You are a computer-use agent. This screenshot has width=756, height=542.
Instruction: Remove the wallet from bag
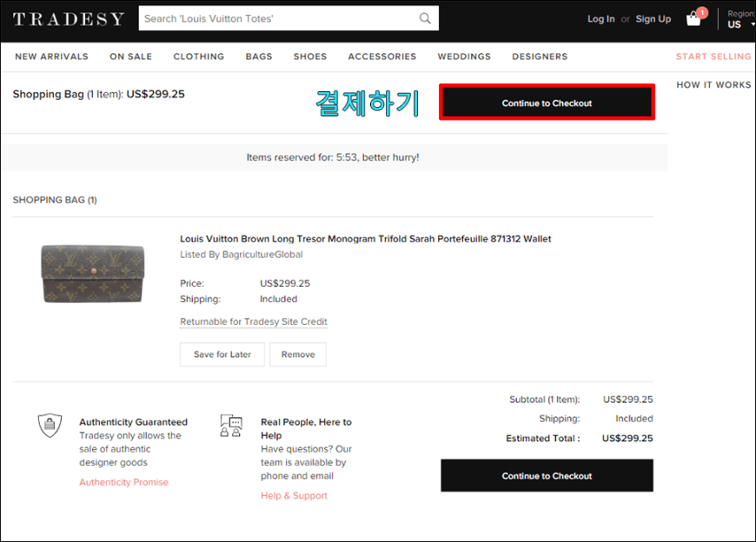[x=298, y=354]
